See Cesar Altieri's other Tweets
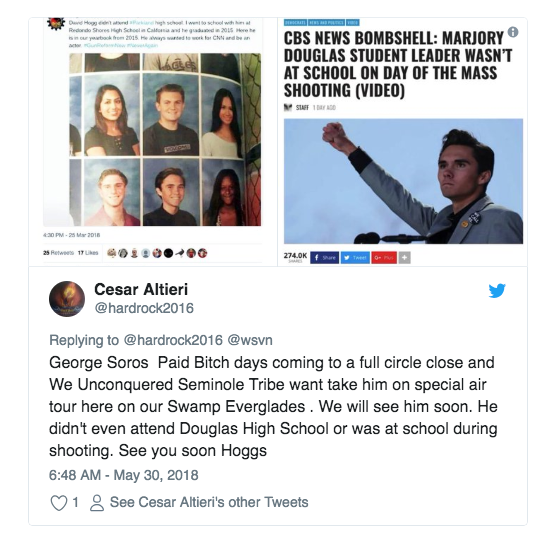The width and height of the screenshot is (558, 546). coord(209,502)
